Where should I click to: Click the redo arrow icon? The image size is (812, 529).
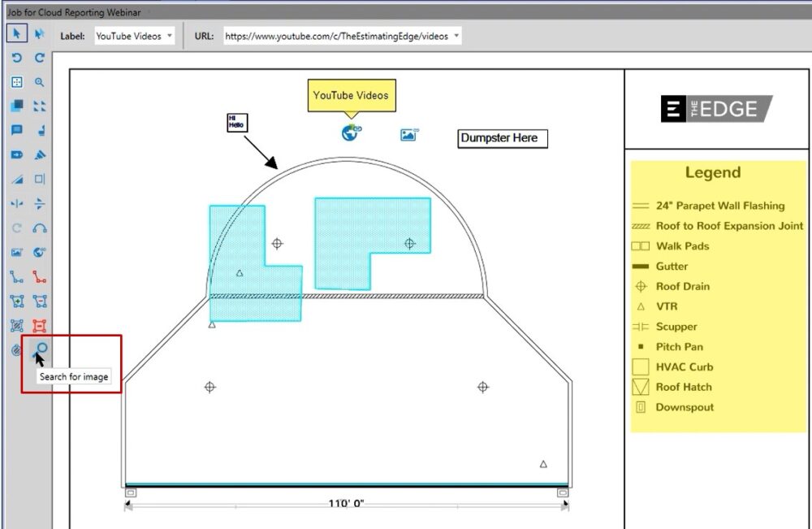(40, 59)
